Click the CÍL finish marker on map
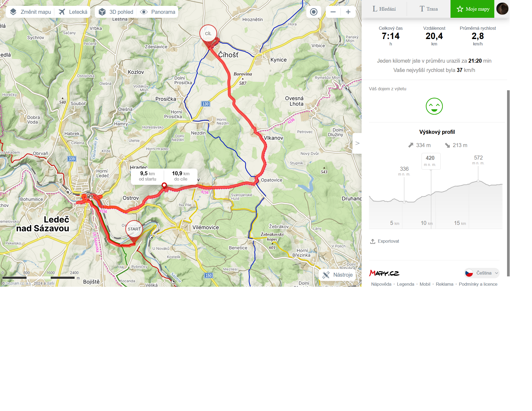Screen dimensions: 532x411 tap(208, 34)
